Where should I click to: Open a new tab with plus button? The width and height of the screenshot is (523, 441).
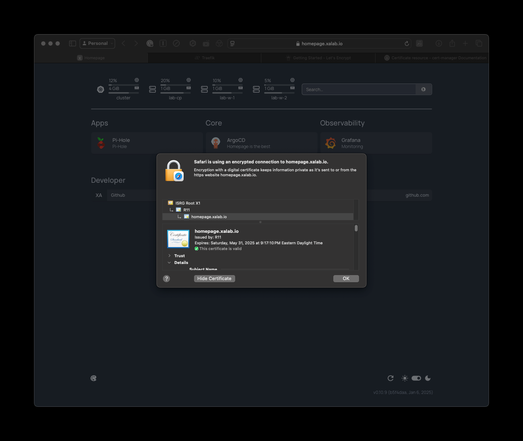point(465,43)
